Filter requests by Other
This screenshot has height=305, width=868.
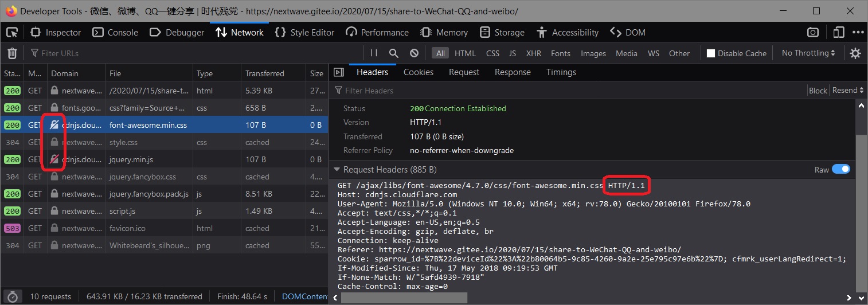tap(679, 53)
